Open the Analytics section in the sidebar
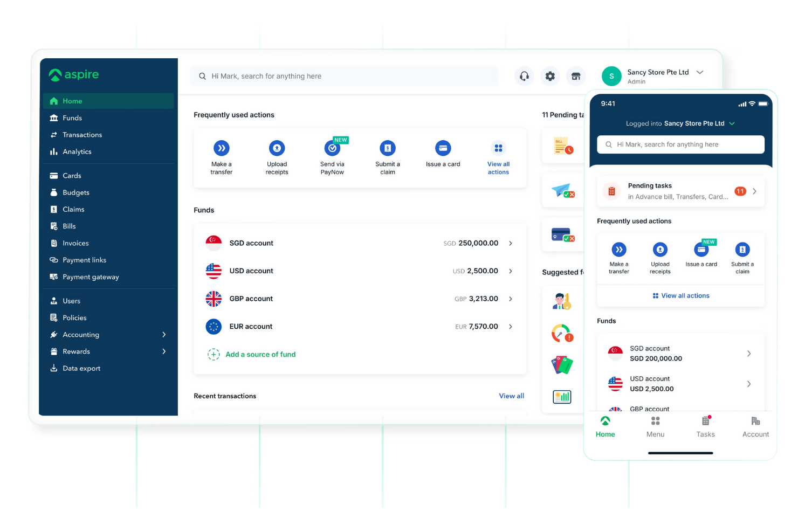Screen dimensions: 798x532 click(76, 151)
